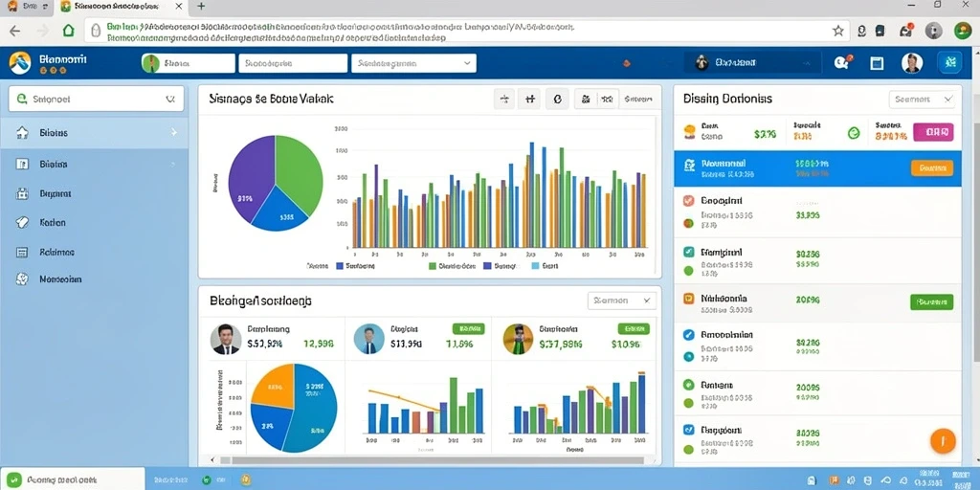Viewport: 980px width, 490px height.
Task: Click the green legend swatch below bar chart
Action: 433,266
